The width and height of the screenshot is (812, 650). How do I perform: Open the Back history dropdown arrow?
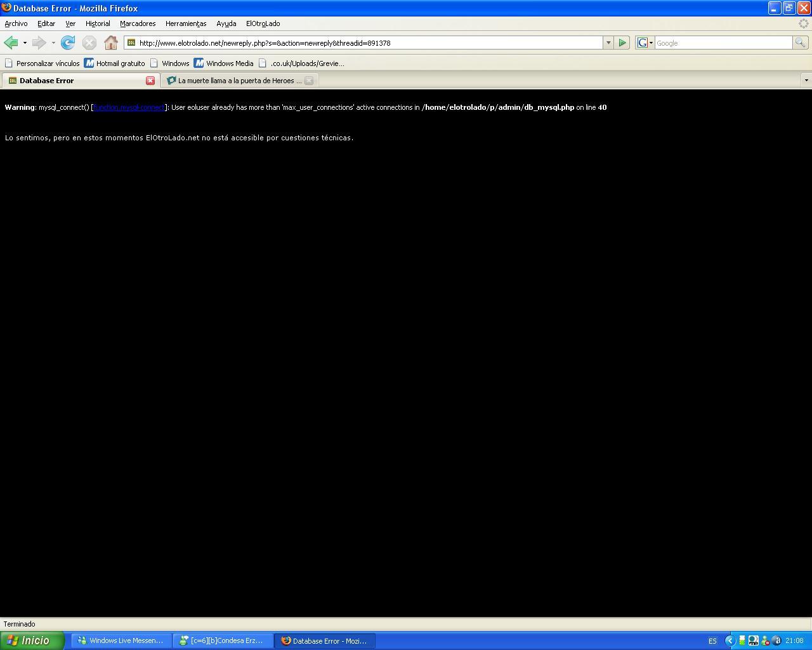(x=25, y=43)
